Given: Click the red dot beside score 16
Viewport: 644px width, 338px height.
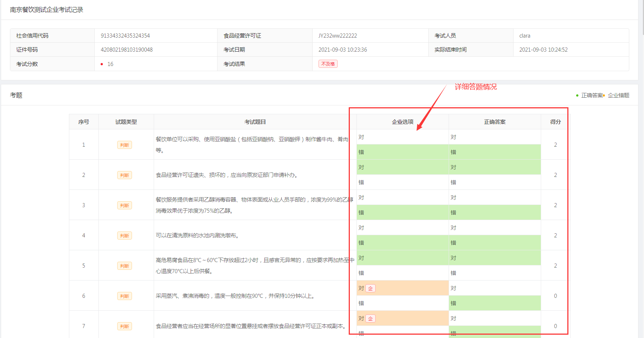Looking at the screenshot, I should 102,64.
